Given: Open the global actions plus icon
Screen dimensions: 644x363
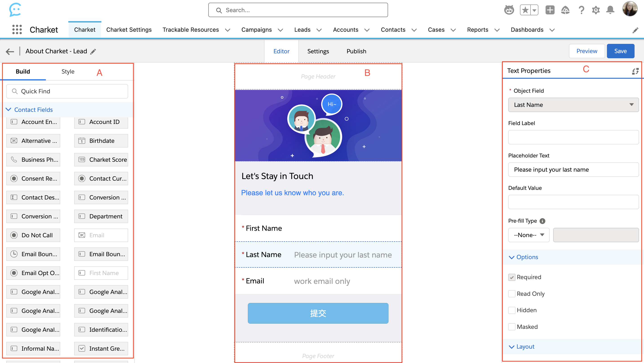Looking at the screenshot, I should tap(550, 10).
